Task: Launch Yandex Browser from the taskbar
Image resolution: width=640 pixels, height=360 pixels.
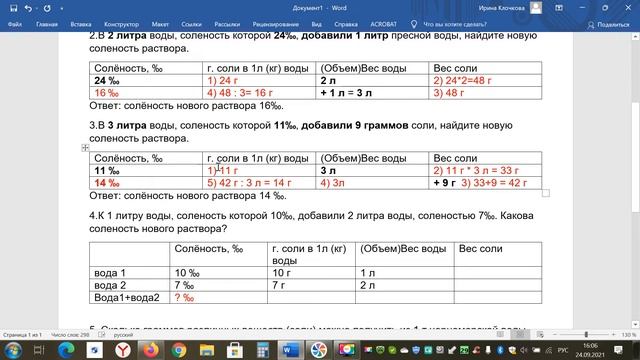Action: [x=123, y=350]
